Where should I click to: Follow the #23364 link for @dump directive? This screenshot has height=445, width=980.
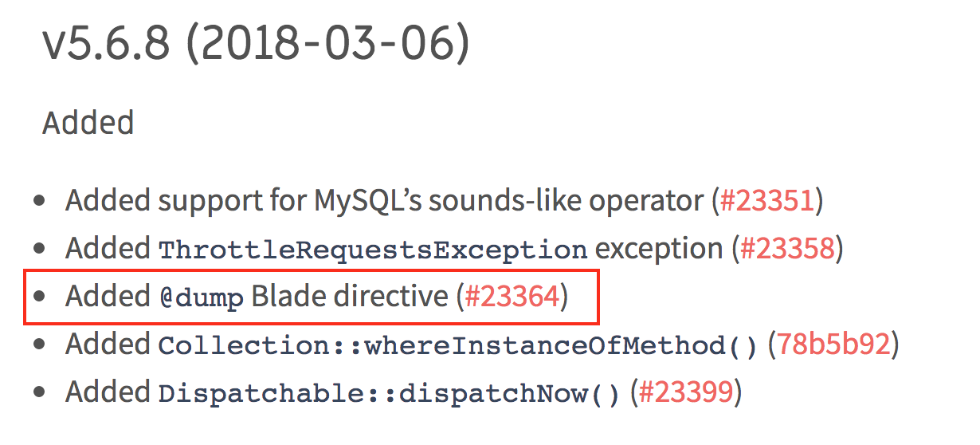click(512, 297)
